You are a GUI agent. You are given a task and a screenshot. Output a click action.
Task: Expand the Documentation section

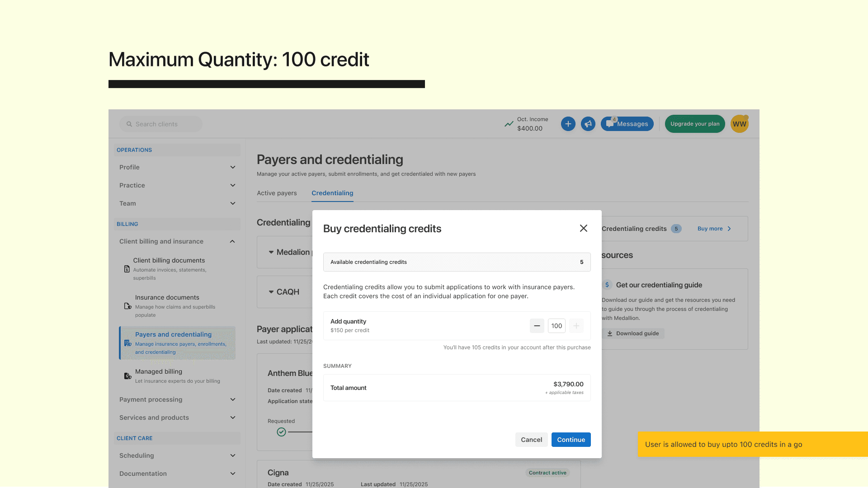coord(177,474)
